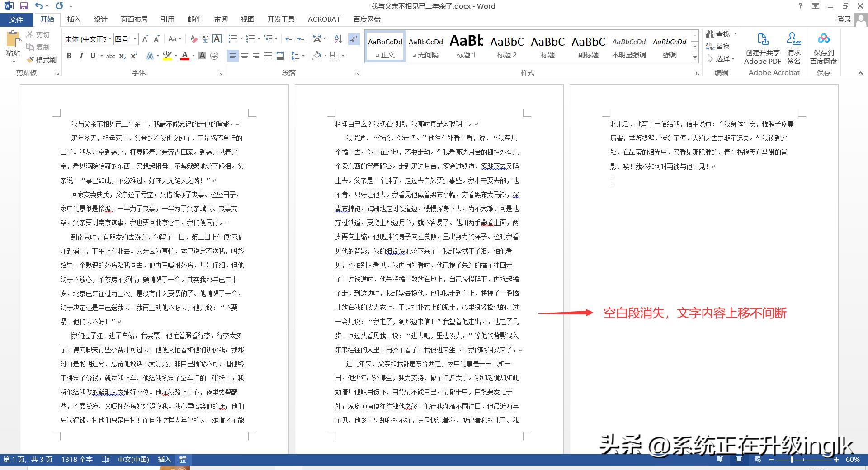Save to Baidu Netdisk (保存到百度网盘)
868x470 pixels.
point(824,47)
